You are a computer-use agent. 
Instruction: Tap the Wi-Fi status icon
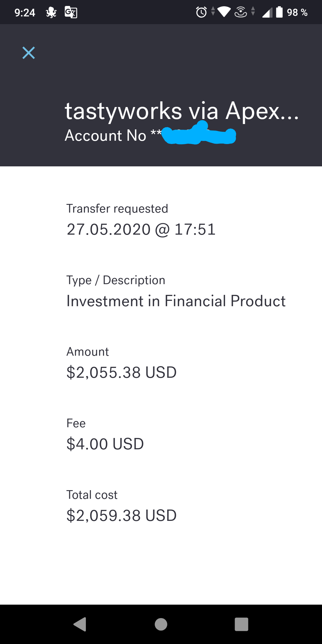point(224,12)
